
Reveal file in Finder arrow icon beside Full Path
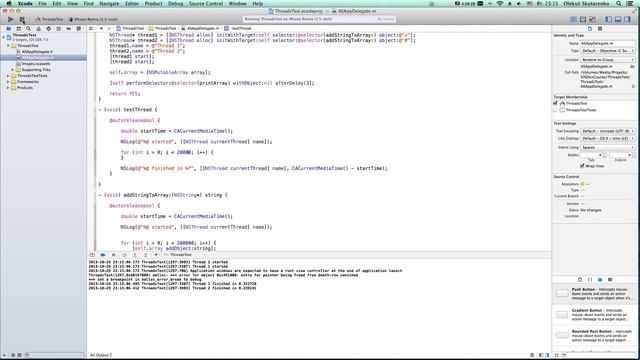(633, 87)
